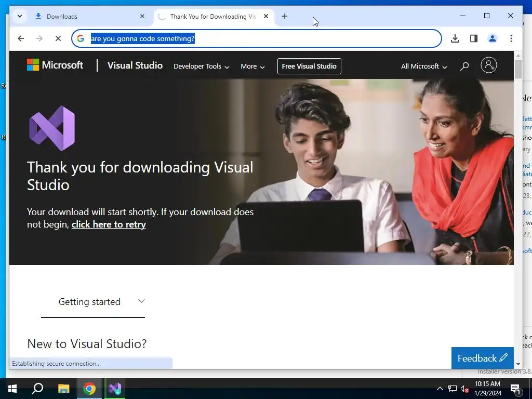Stop loading the page with the X button
532x399 pixels.
(x=58, y=38)
